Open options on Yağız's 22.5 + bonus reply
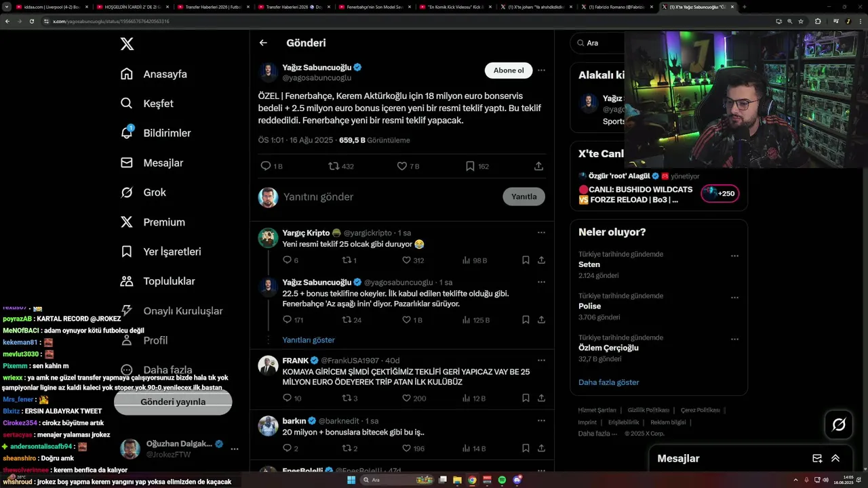The height and width of the screenshot is (488, 868). click(541, 282)
